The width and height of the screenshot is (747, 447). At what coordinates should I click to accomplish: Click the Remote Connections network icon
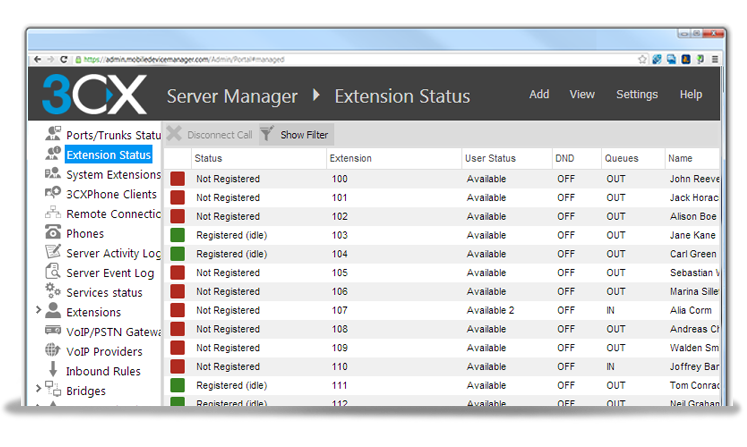pyautogui.click(x=53, y=213)
